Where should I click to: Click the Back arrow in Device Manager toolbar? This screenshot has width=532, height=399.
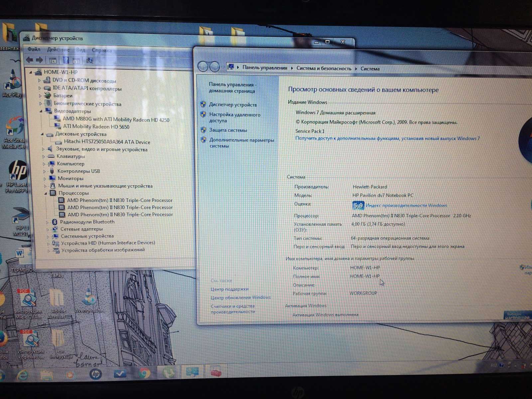[x=30, y=60]
